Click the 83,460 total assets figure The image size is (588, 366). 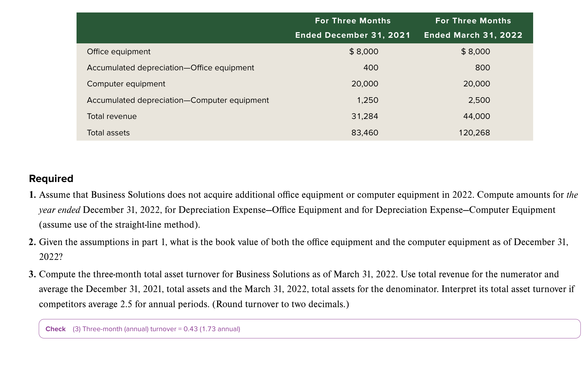coord(365,132)
